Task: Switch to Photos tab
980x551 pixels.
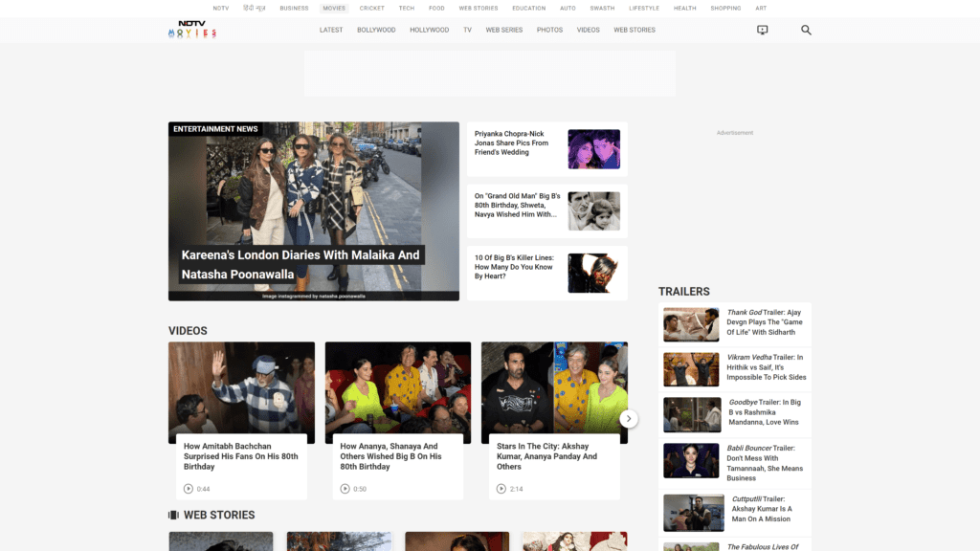Action: click(549, 30)
